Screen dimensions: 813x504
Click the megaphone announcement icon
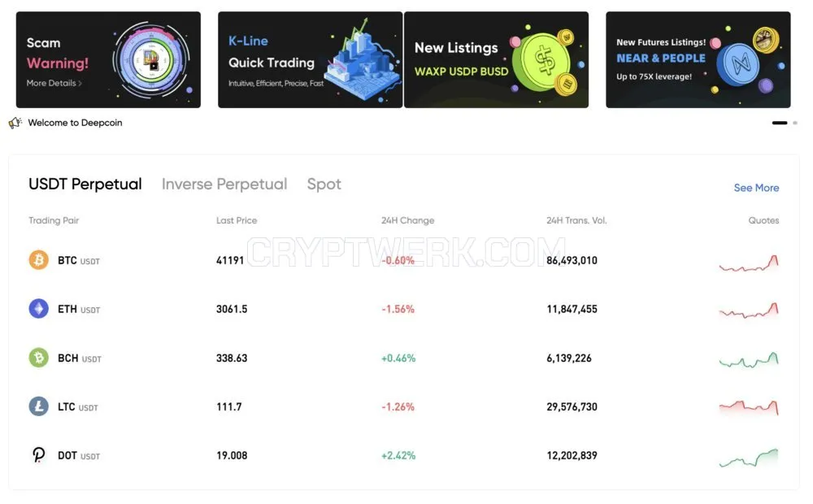point(15,123)
